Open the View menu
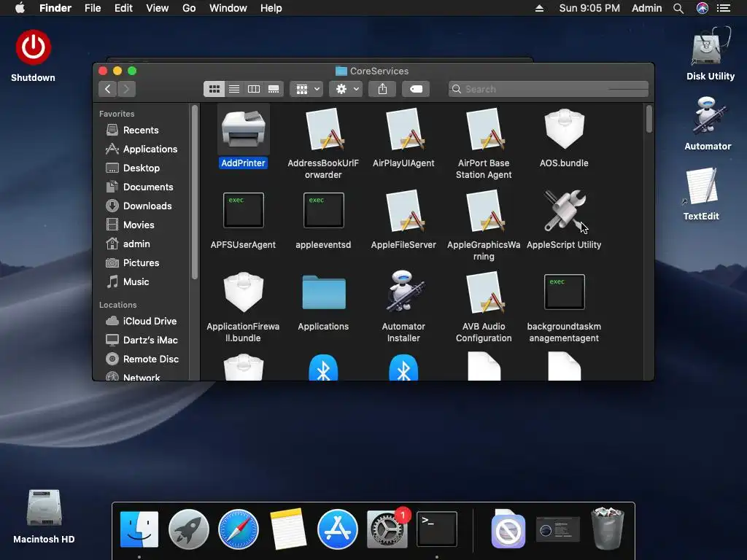The height and width of the screenshot is (560, 747). point(158,8)
